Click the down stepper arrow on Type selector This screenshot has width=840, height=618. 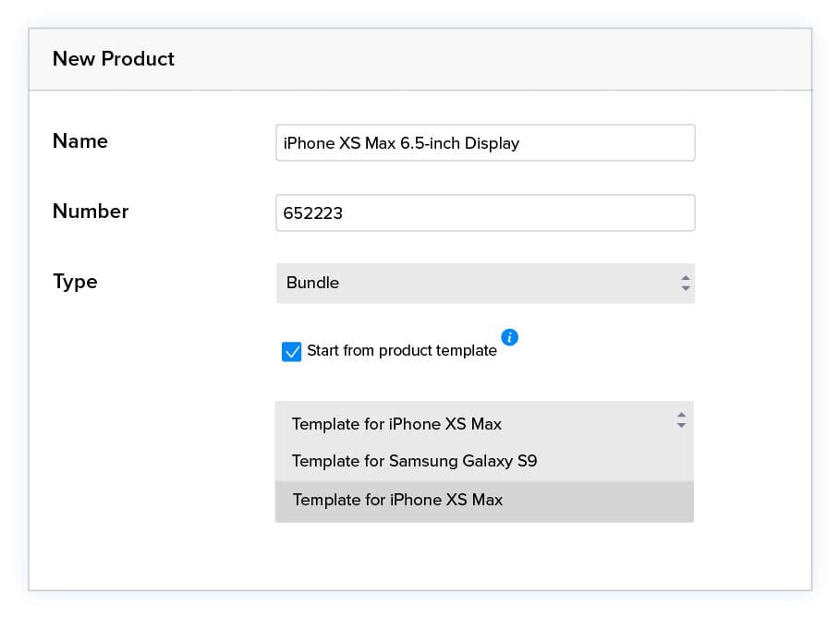click(685, 287)
